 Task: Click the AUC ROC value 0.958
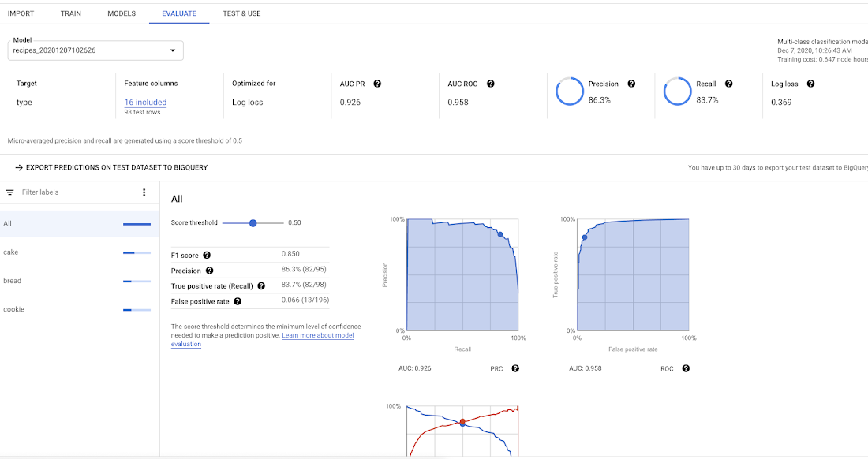(458, 103)
